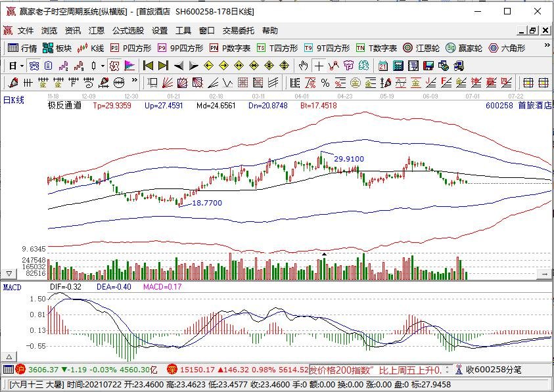The height and width of the screenshot is (392, 554).
Task: Open candlestick style dropdown arrow
Action: tap(103, 66)
